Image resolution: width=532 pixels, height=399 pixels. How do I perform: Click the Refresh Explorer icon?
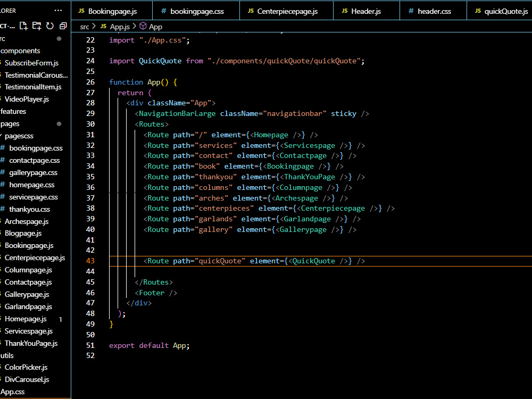(x=49, y=26)
